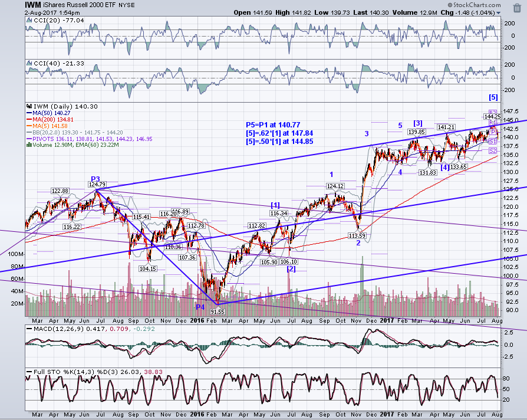Click the green volume bars legend icon
Image resolution: width=527 pixels, height=420 pixels.
(29, 145)
